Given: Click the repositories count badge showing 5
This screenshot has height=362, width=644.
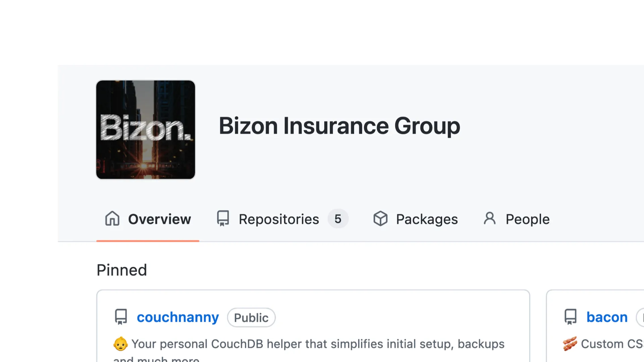Looking at the screenshot, I should pyautogui.click(x=338, y=219).
